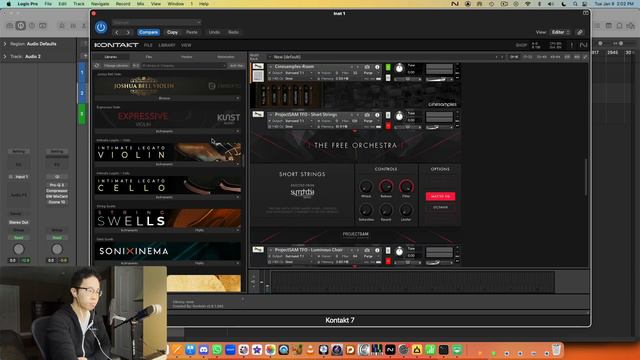This screenshot has height=360, width=640.
Task: Switch to the Automation browser tab
Action: [226, 57]
